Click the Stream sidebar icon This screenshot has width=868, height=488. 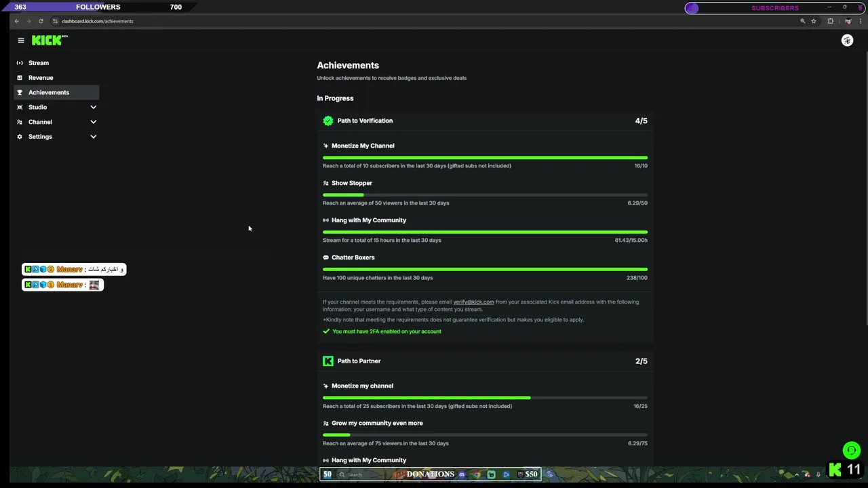click(x=20, y=63)
